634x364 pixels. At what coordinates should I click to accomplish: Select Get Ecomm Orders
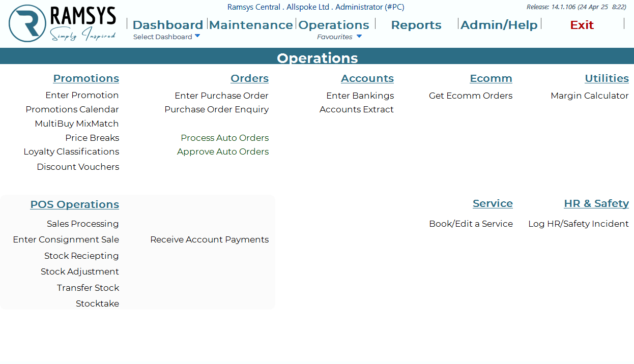[471, 96]
